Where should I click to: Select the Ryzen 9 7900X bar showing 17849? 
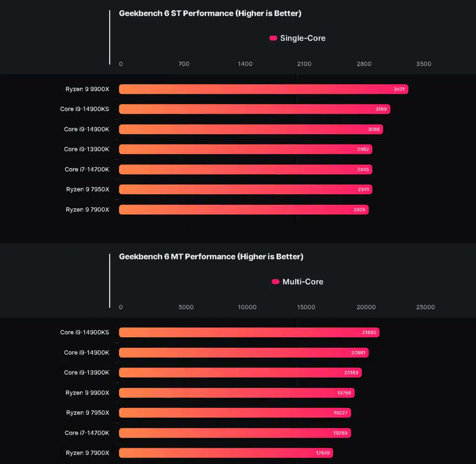click(x=226, y=453)
